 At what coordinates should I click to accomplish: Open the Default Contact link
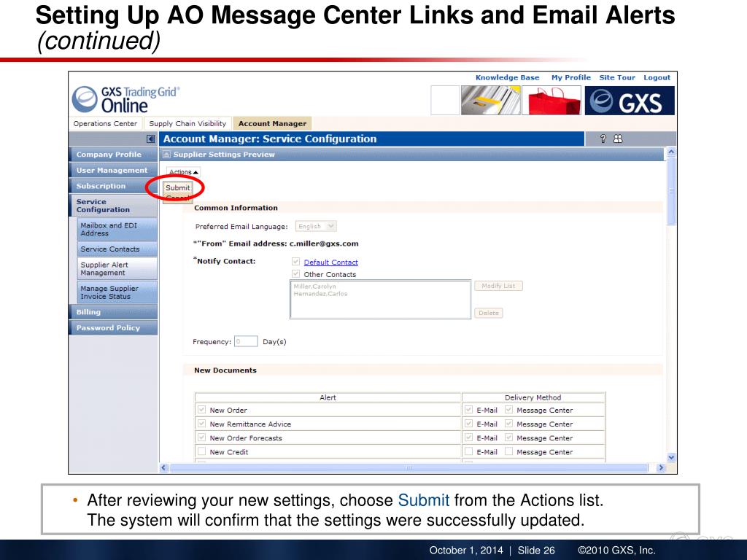coord(330,262)
